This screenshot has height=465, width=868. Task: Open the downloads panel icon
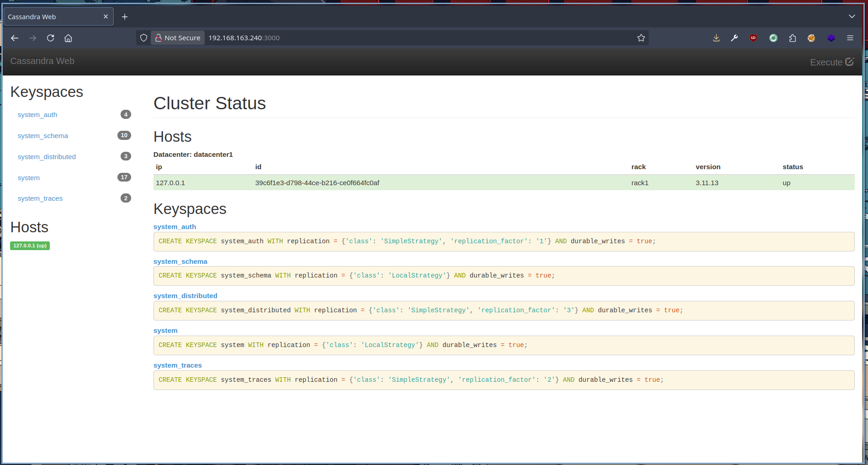[716, 38]
